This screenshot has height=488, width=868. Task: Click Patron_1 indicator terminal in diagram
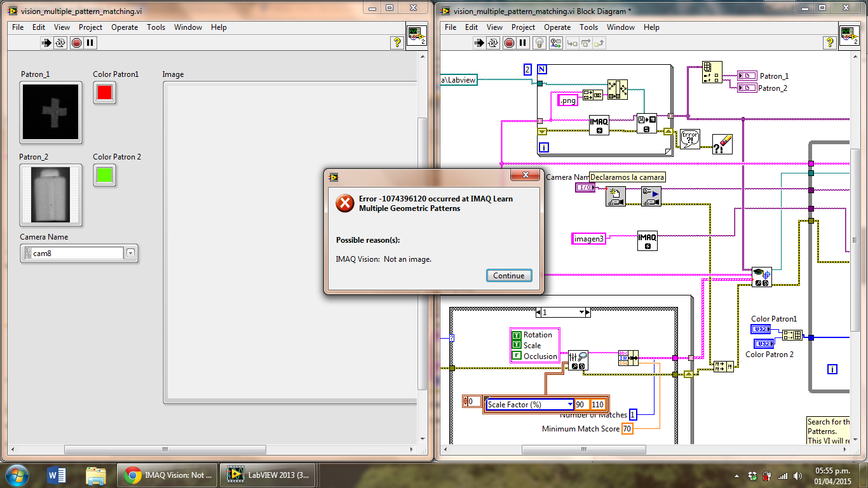[x=747, y=76]
